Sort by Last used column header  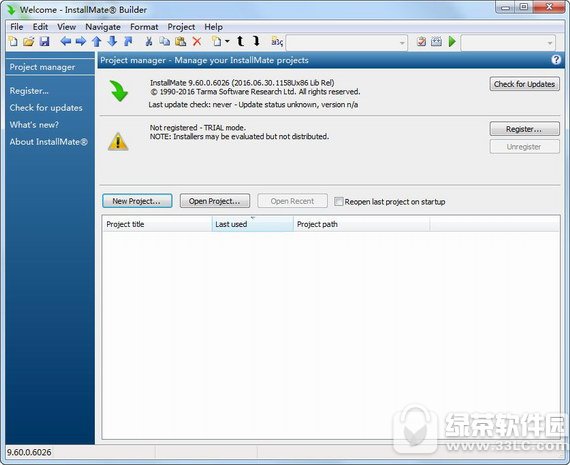point(253,224)
